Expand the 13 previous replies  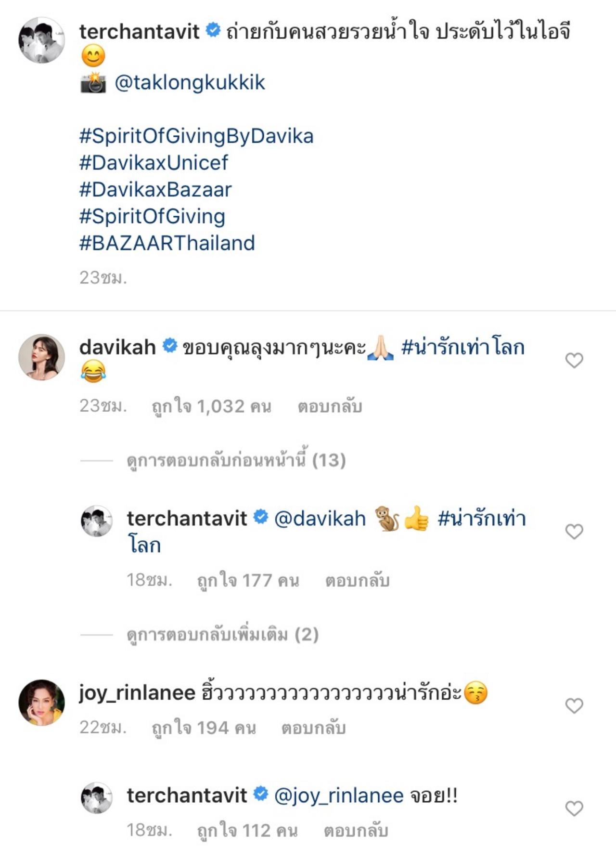(x=236, y=460)
